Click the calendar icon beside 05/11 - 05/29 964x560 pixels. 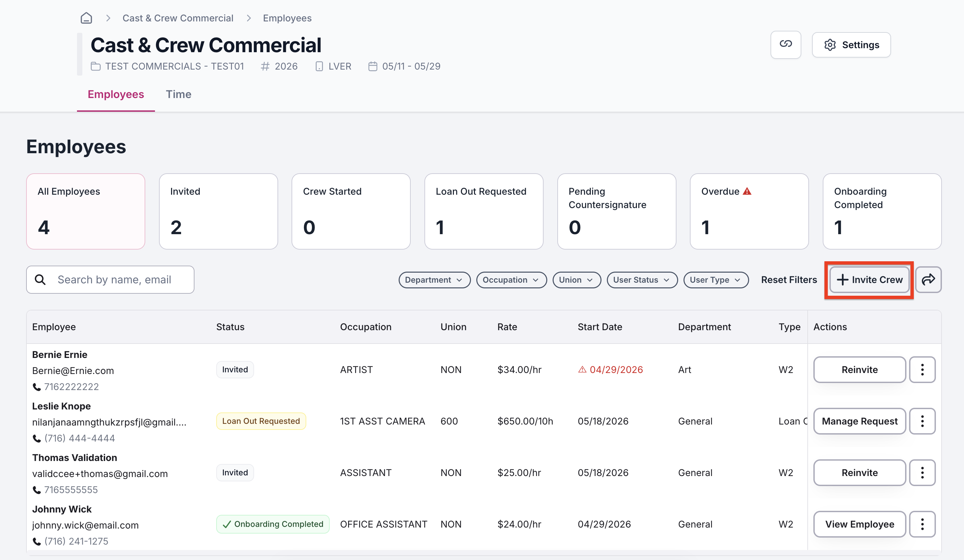click(x=373, y=67)
